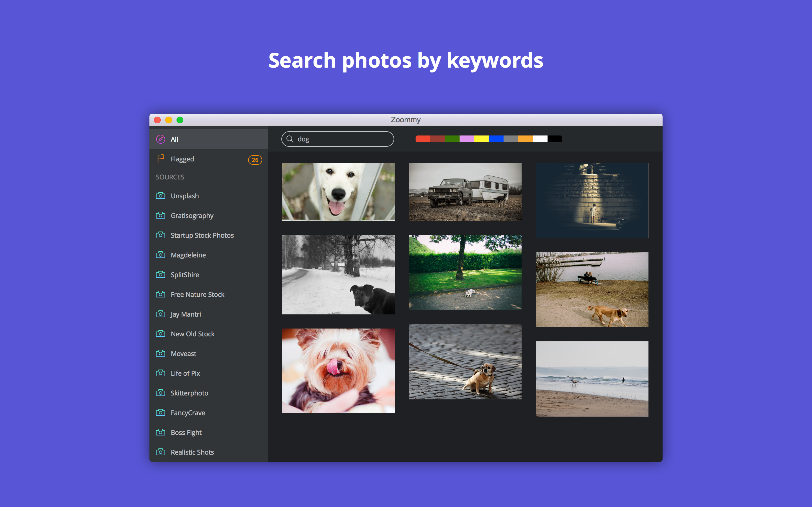
Task: Click the camera icon beside Gratisography
Action: tap(160, 215)
